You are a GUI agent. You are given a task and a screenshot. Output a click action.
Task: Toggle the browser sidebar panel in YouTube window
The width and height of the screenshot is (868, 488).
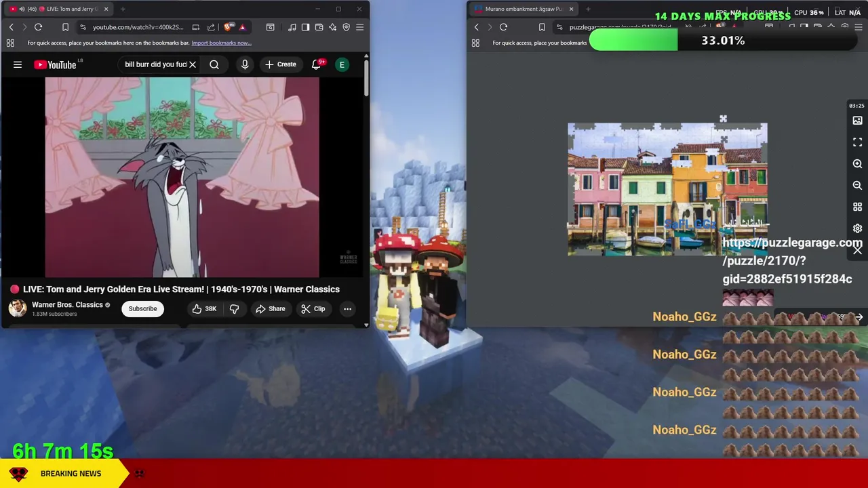(x=305, y=27)
